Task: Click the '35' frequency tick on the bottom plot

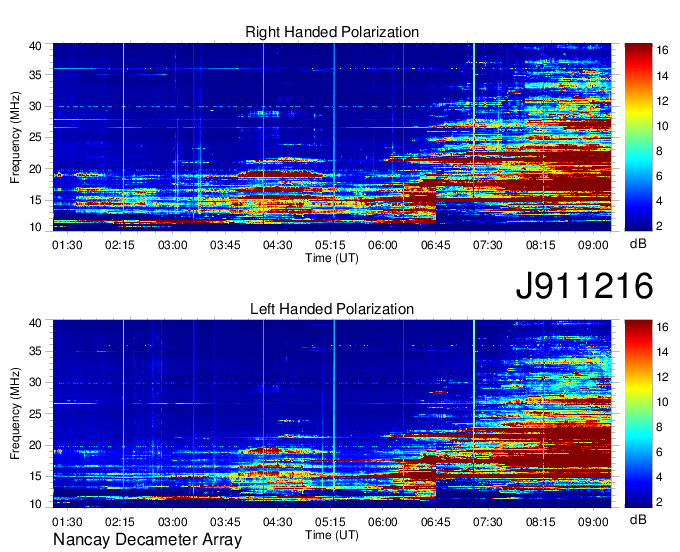Action: click(36, 351)
